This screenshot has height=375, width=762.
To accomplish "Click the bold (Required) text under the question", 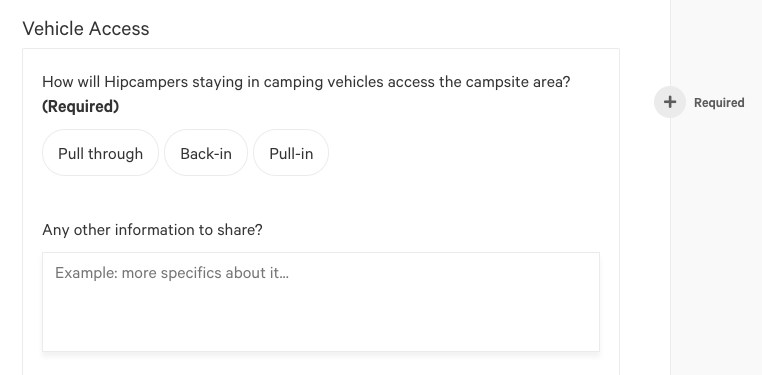I will [81, 106].
